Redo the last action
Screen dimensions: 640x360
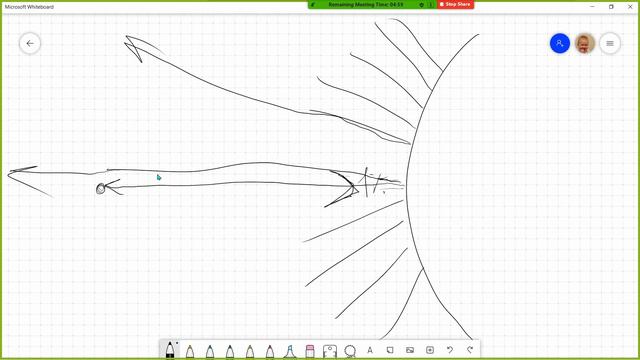[x=470, y=350]
